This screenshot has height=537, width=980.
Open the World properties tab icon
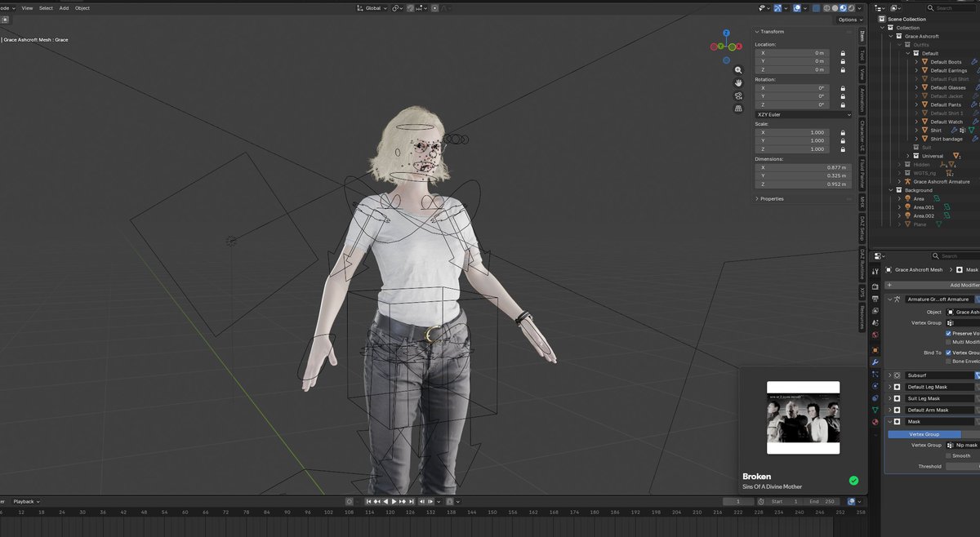tap(875, 335)
